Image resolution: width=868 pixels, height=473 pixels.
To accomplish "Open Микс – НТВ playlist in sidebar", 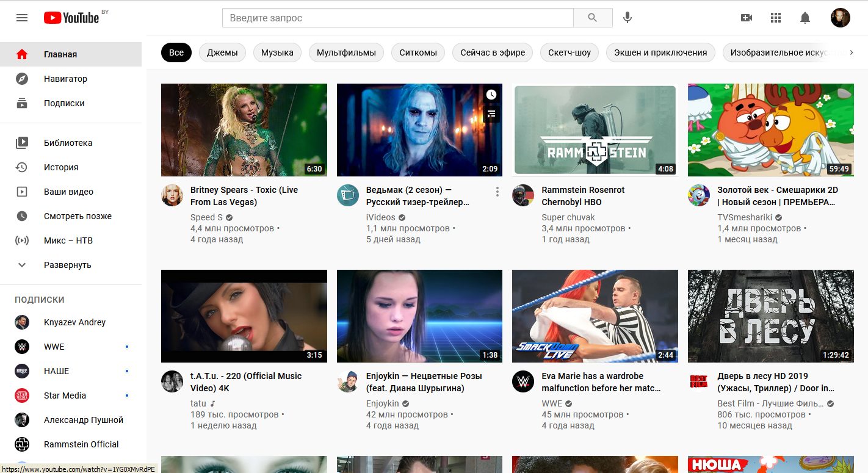I will (x=71, y=240).
